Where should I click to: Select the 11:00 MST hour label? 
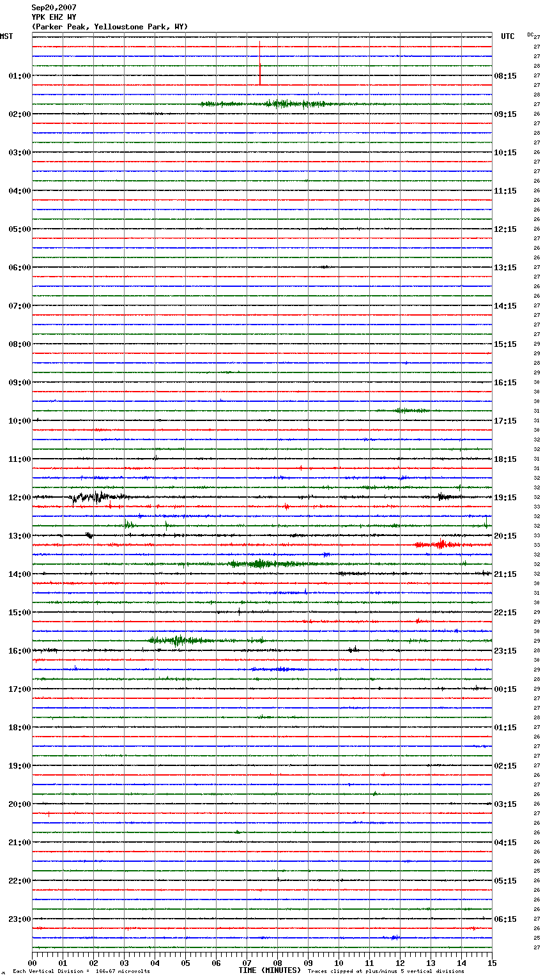coord(20,459)
